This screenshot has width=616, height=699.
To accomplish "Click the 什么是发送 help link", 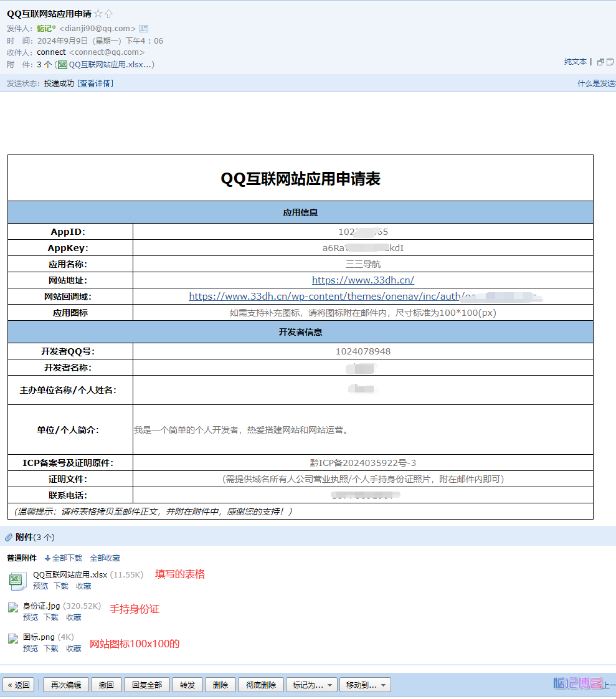I will pyautogui.click(x=597, y=83).
